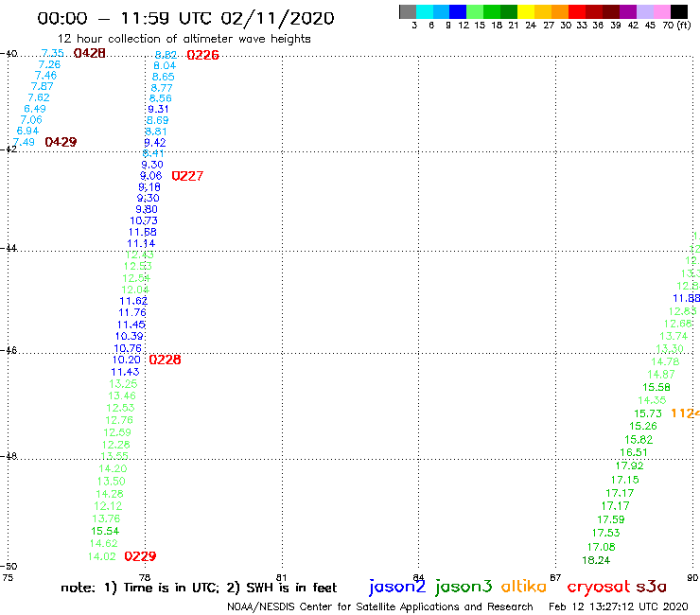Click the wave height value 12.04
700x615 pixels.
coord(135,290)
